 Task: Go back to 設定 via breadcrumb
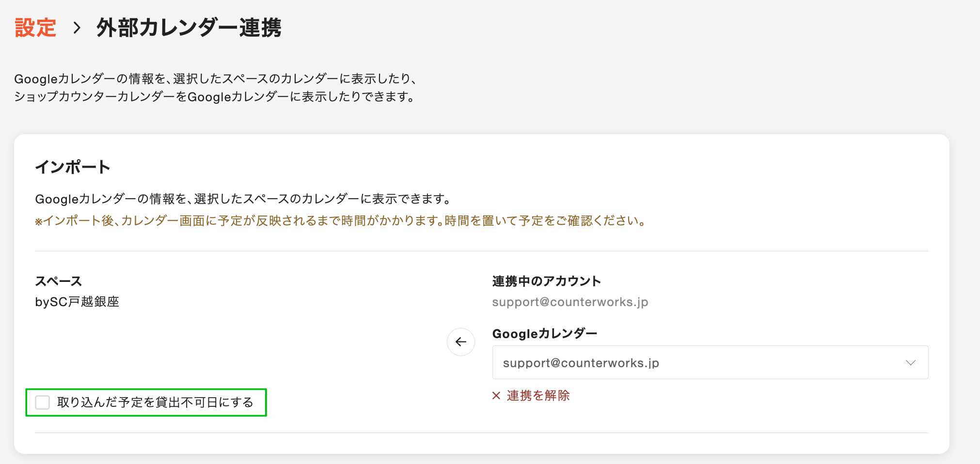point(35,28)
